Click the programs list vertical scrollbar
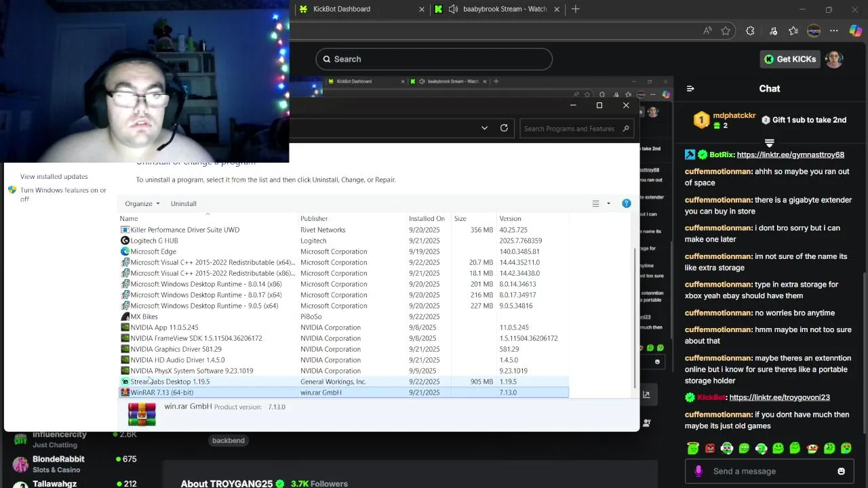This screenshot has height=488, width=868. tap(635, 319)
